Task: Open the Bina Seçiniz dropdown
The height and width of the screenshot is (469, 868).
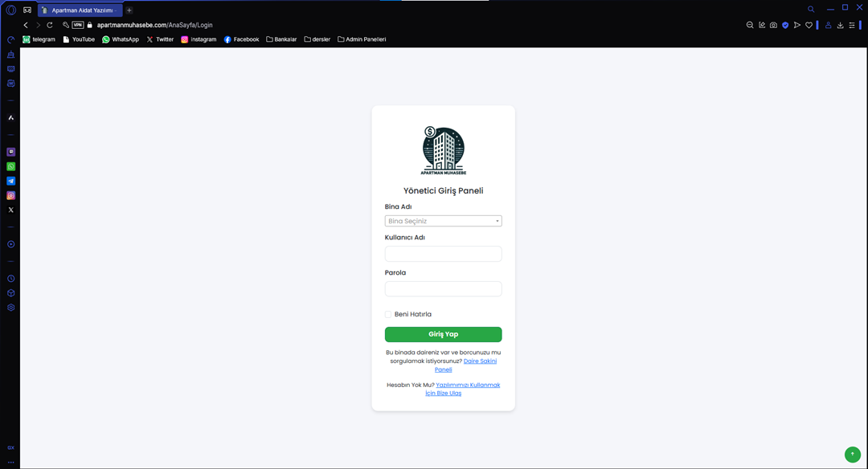Action: (x=443, y=221)
